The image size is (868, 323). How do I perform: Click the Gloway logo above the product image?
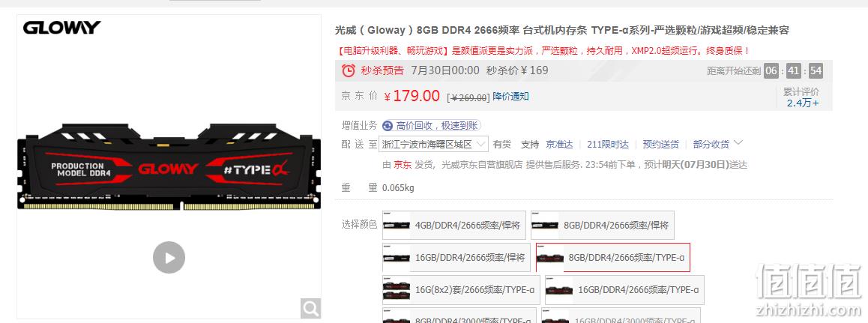[x=61, y=27]
